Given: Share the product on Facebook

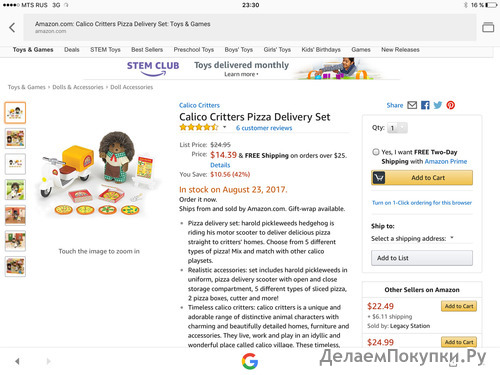Looking at the screenshot, I should (425, 105).
